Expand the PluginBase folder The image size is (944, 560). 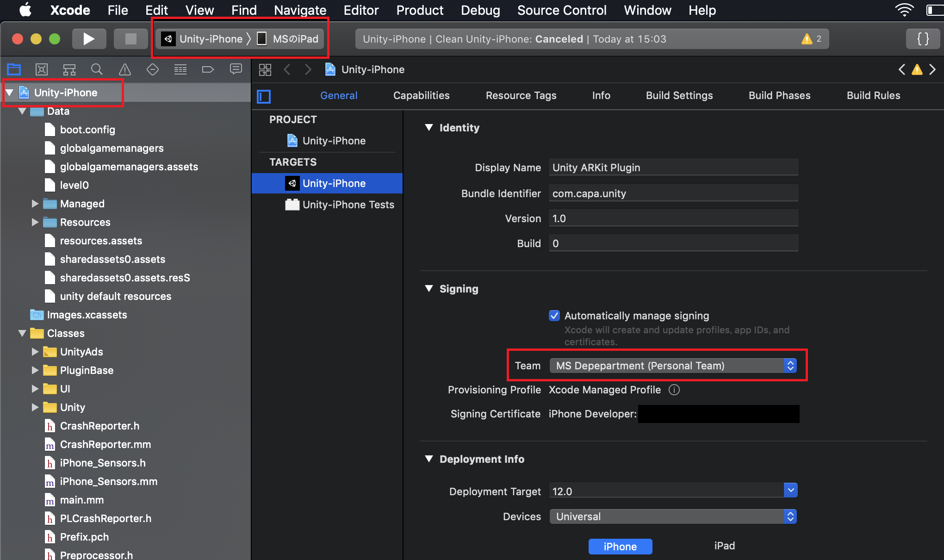35,370
